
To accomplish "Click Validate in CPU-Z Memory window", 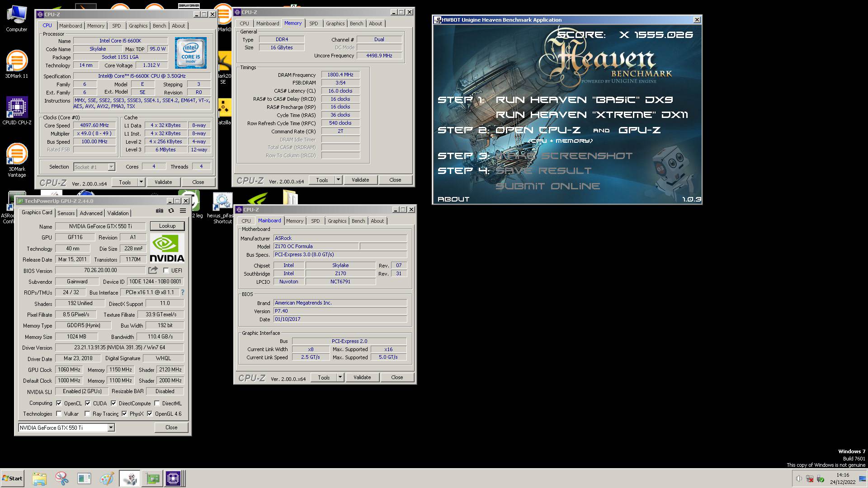I will [x=360, y=180].
